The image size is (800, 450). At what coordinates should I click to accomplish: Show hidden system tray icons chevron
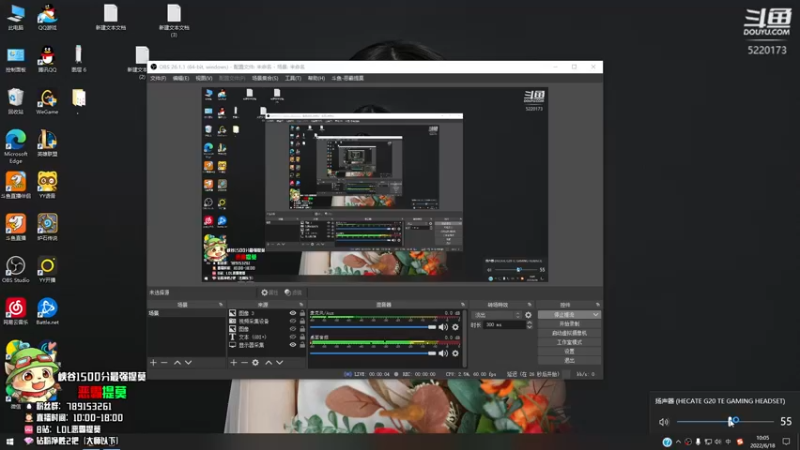pyautogui.click(x=678, y=442)
